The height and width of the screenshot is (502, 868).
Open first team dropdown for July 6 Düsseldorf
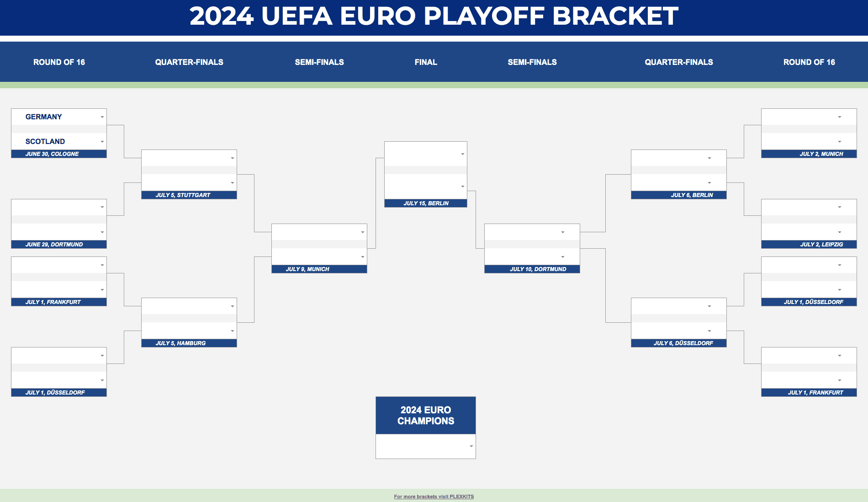[709, 306]
